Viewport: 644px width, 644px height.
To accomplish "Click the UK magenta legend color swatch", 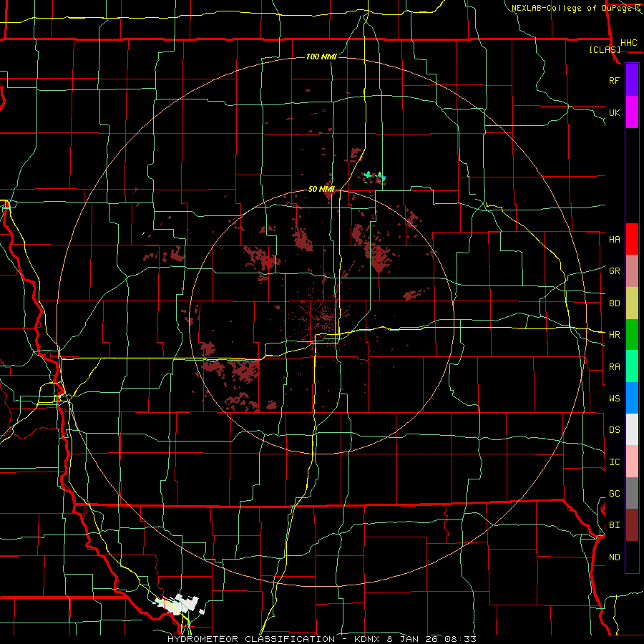I will coord(632,112).
